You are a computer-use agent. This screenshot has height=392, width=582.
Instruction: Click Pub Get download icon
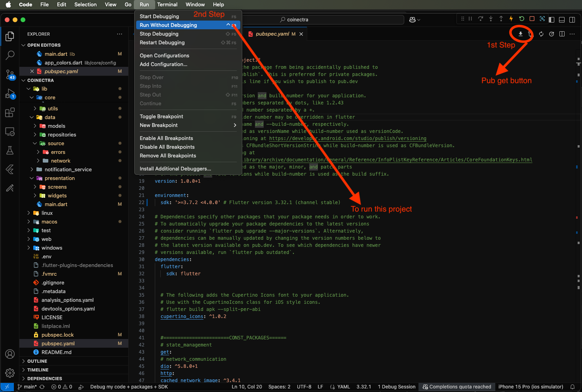point(521,34)
